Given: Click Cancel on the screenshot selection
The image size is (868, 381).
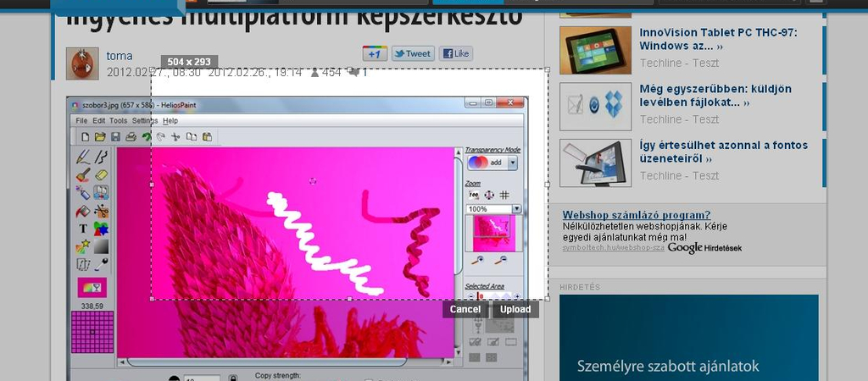Looking at the screenshot, I should click(x=465, y=310).
